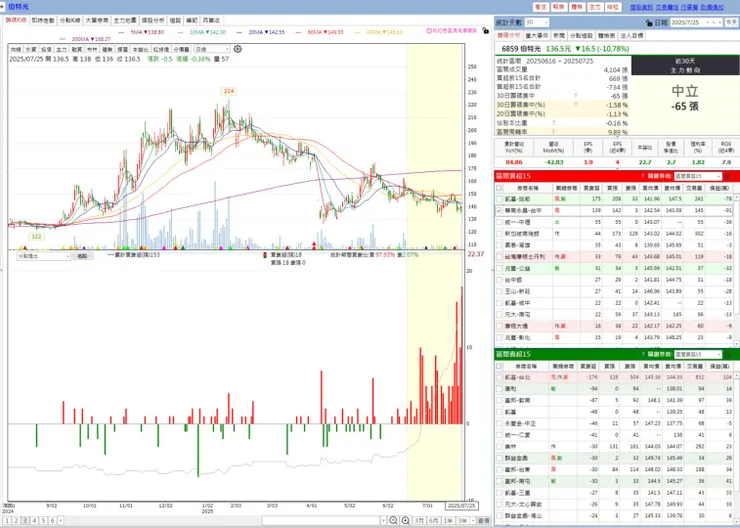Click help icon next to 佔股本比重
The width and height of the screenshot is (740, 528).
553,123
